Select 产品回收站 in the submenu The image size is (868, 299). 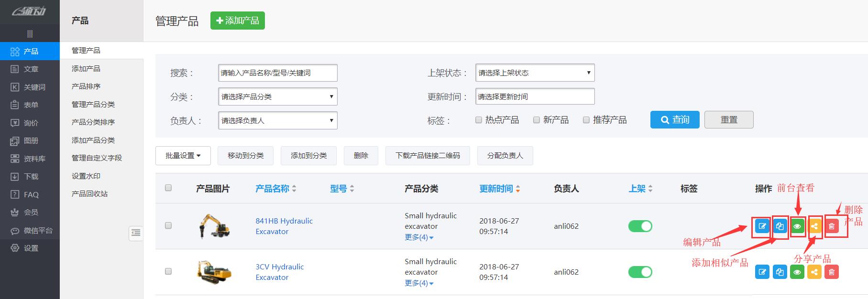point(89,194)
